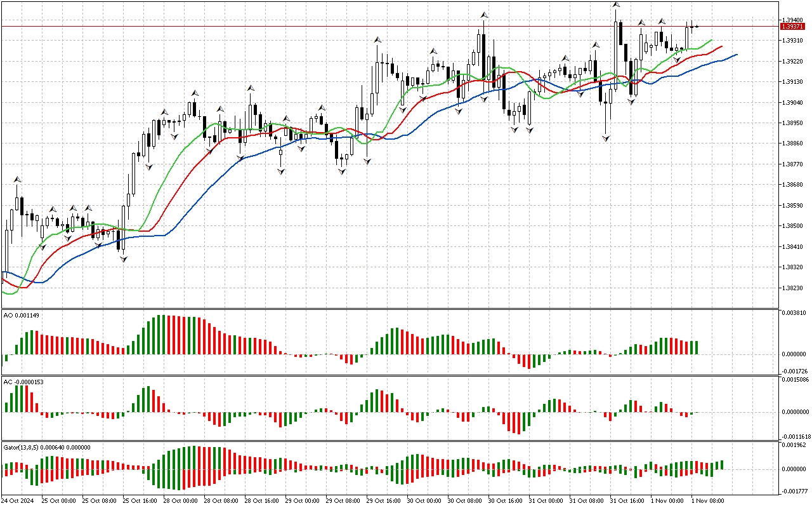812x508 pixels.
Task: Click the 0.001962 value on the Gator scale
Action: click(x=794, y=445)
